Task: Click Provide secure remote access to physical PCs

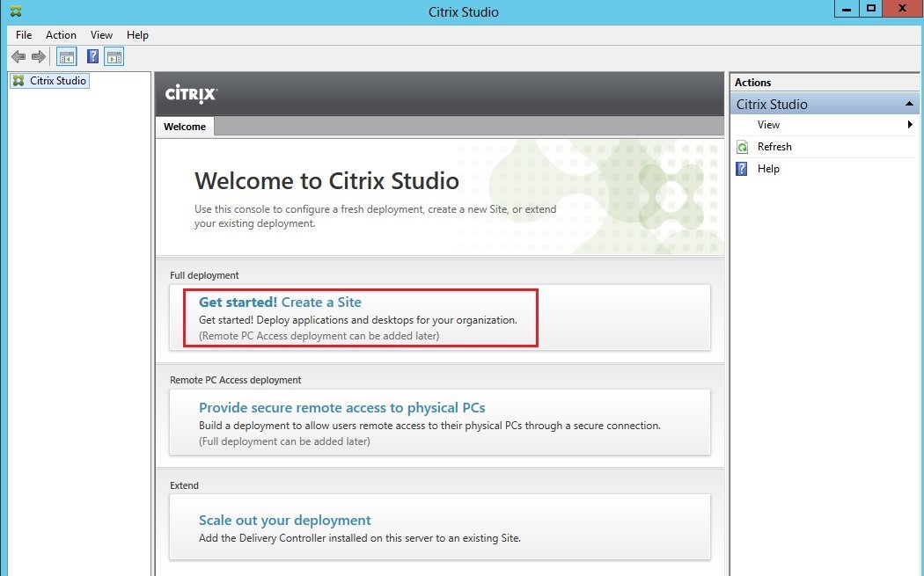Action: [x=341, y=407]
